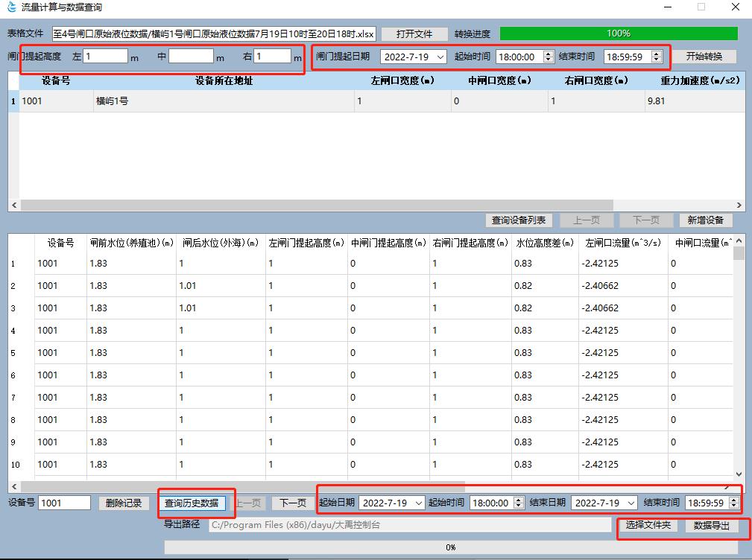Viewport: 752px width, 560px height.
Task: Open the 闸门提起日期 date dropdown
Action: pos(440,57)
